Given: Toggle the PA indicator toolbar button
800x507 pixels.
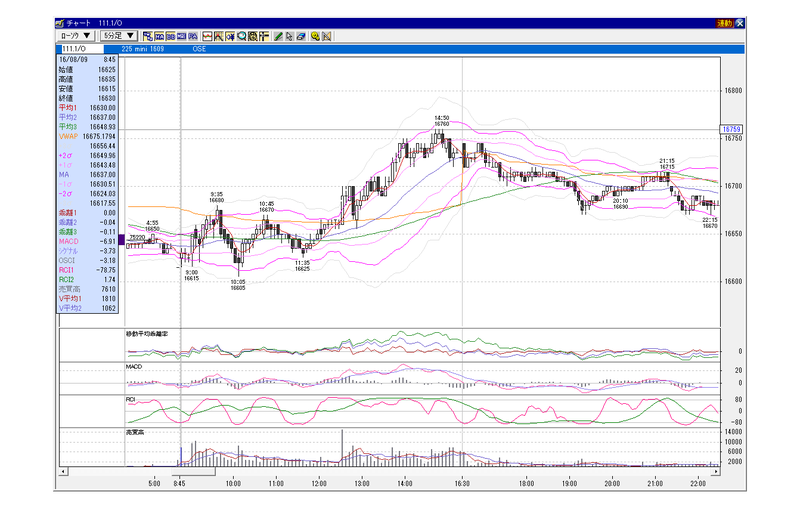Looking at the screenshot, I should click(193, 36).
